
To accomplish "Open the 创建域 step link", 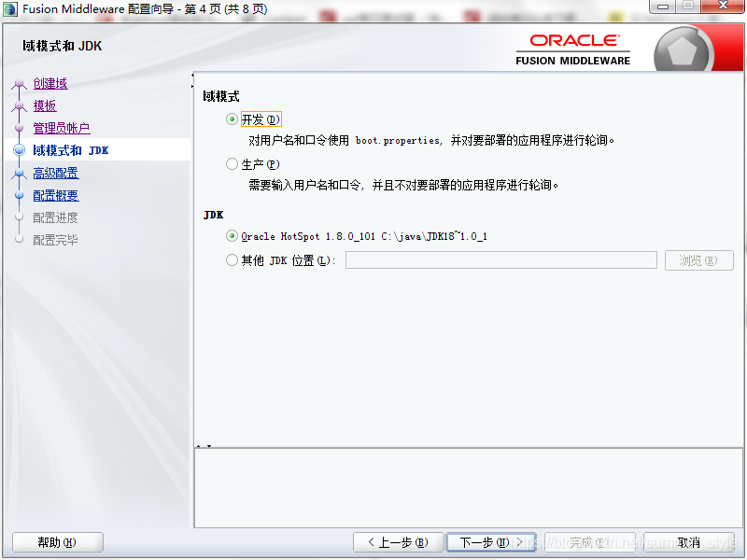I will point(50,83).
